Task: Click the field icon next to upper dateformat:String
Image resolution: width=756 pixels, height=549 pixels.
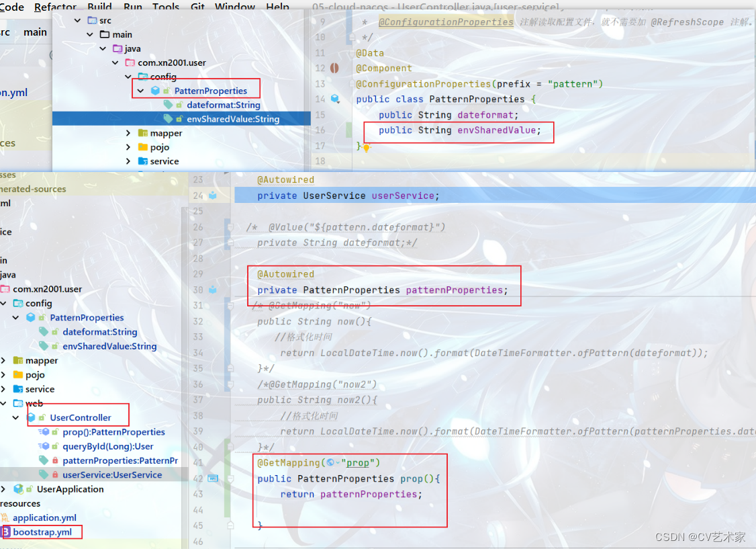Action: (x=169, y=105)
